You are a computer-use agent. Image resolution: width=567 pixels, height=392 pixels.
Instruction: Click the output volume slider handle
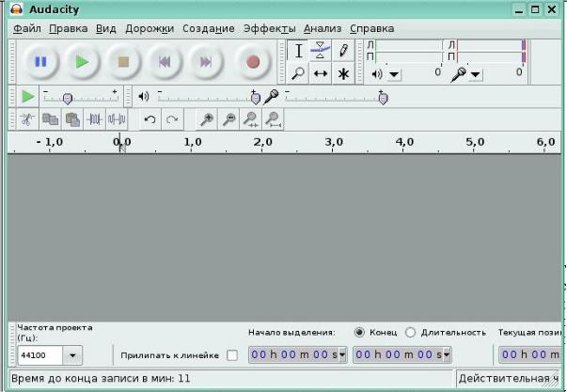point(256,99)
